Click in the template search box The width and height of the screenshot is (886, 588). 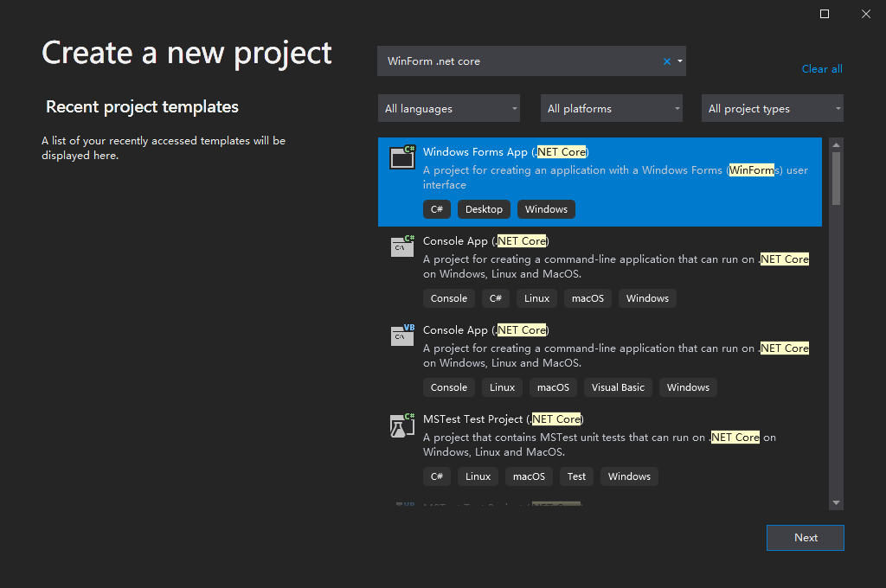coord(519,61)
